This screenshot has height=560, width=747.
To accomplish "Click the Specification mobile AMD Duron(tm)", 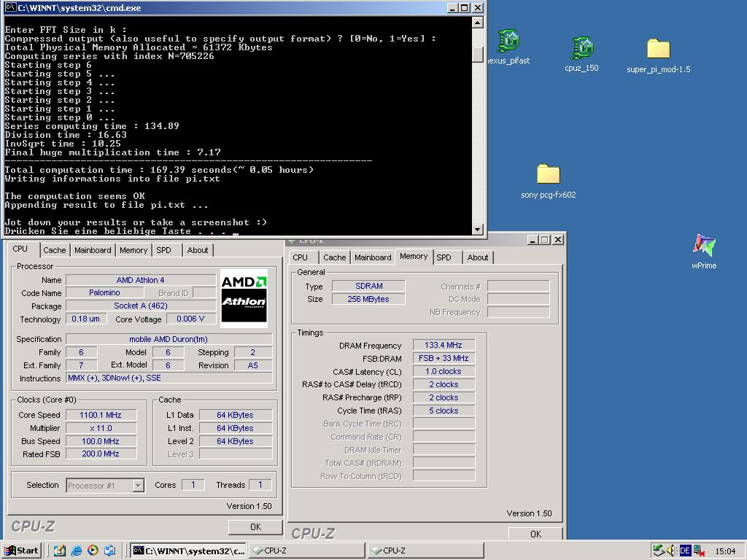I will [169, 339].
